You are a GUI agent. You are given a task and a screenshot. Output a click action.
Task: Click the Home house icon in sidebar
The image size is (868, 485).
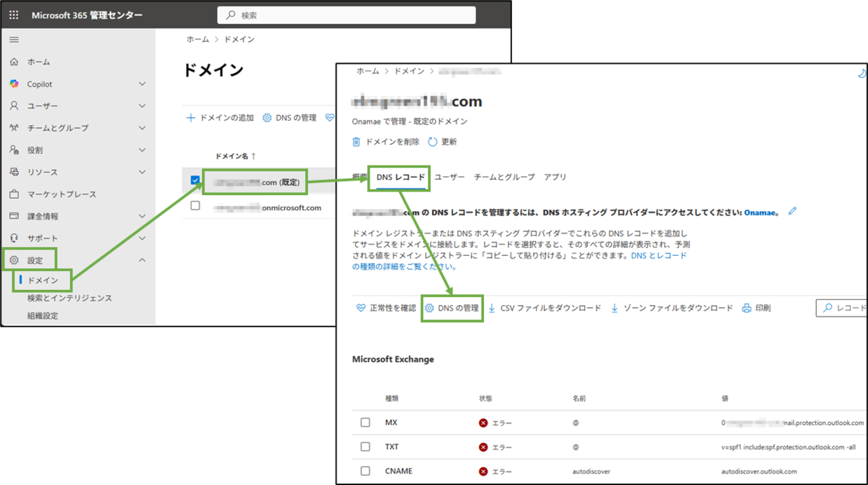tap(14, 62)
